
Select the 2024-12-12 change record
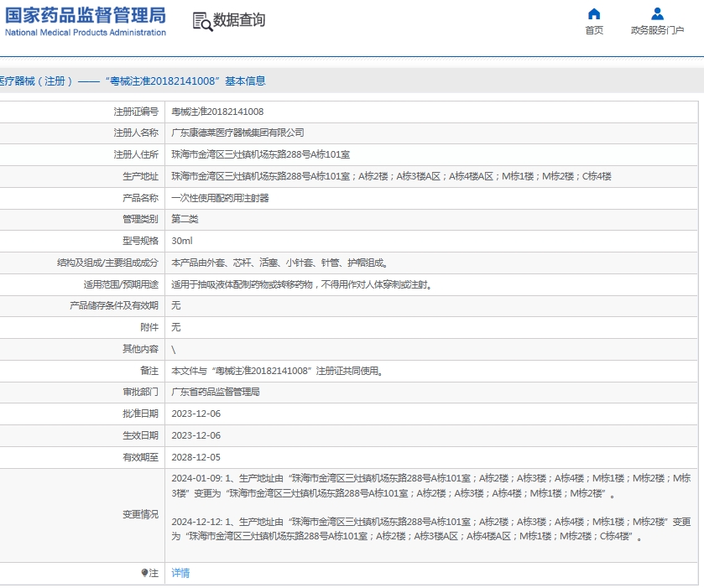tap(431, 528)
